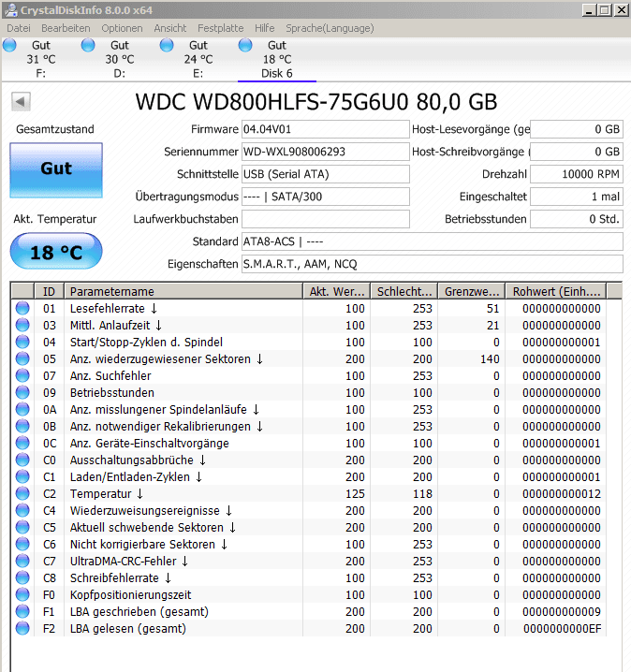Click the Eigenschaften field S.M.A.R.T., AAM, NCQ
The height and width of the screenshot is (672, 631).
pos(433,264)
